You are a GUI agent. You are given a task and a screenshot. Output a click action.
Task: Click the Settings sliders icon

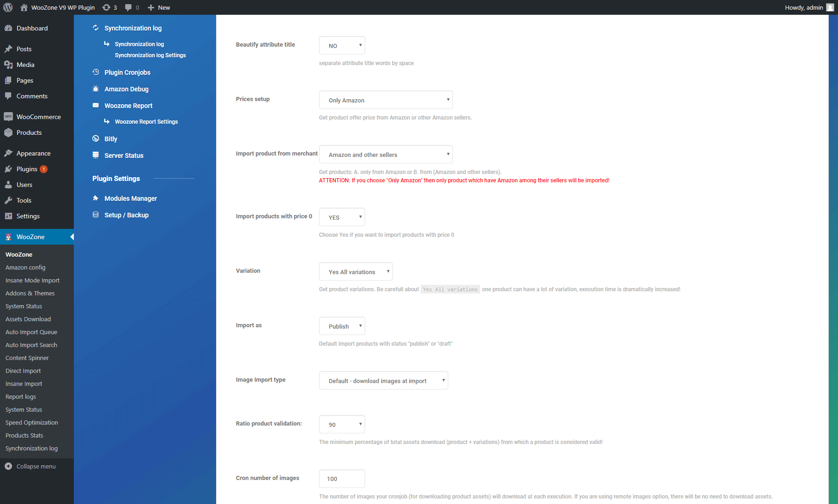[x=8, y=216]
